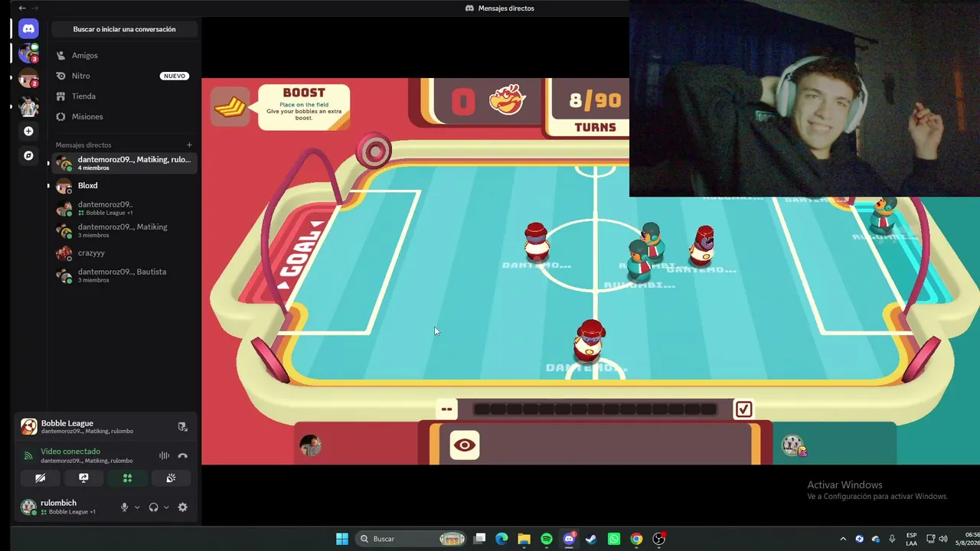Show hidden system tray icons chevron
The height and width of the screenshot is (551, 980).
843,539
